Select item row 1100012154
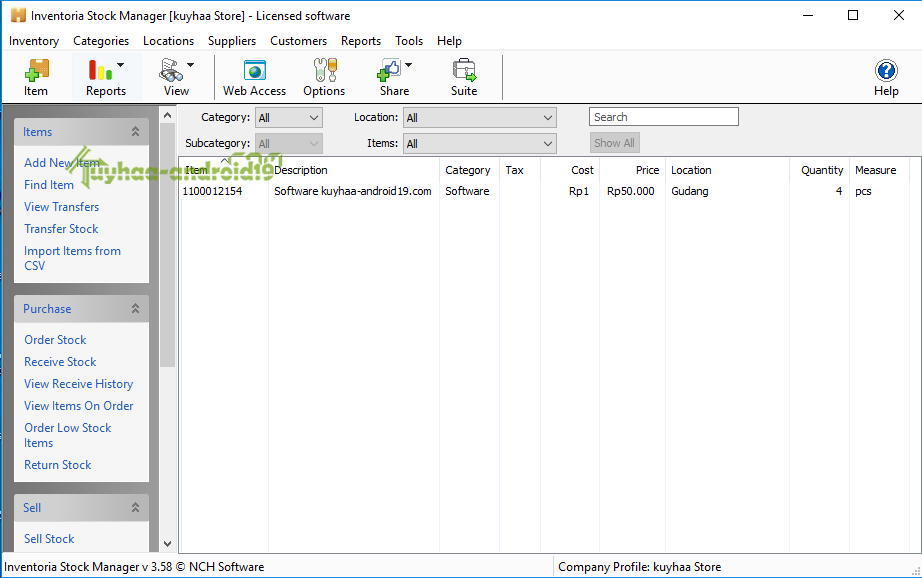Screen dimensions: 922x578 (x=544, y=191)
